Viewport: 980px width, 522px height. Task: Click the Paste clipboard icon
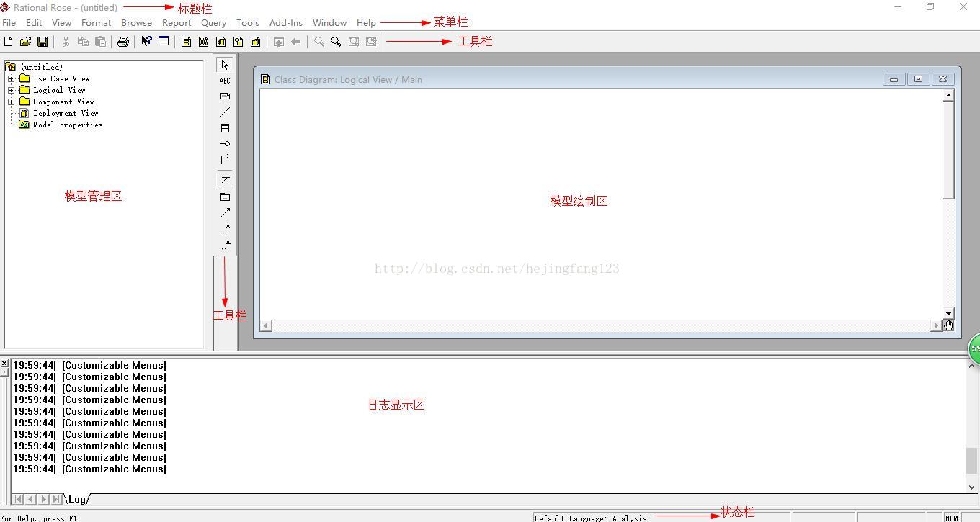click(100, 42)
